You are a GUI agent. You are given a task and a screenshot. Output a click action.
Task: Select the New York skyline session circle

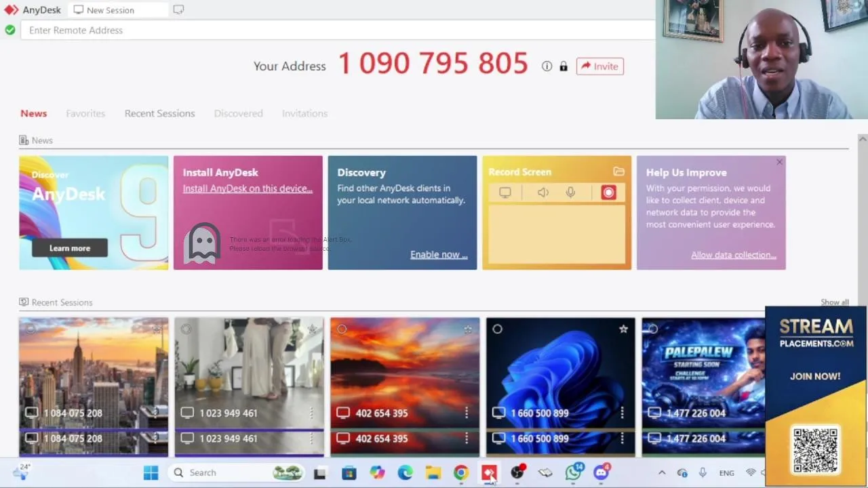point(31,329)
